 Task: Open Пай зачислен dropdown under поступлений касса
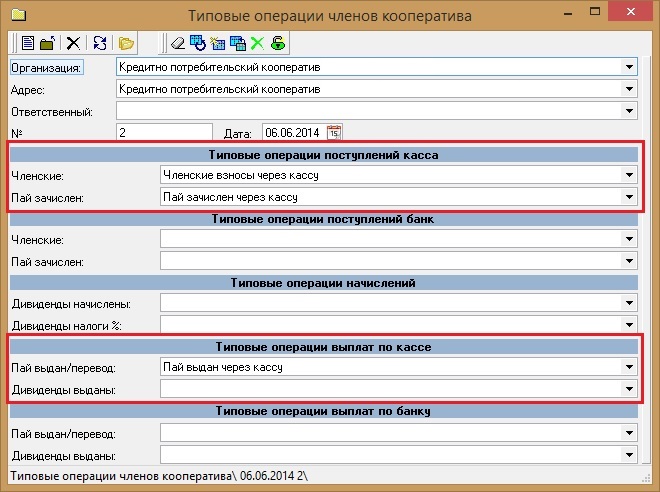[x=629, y=197]
